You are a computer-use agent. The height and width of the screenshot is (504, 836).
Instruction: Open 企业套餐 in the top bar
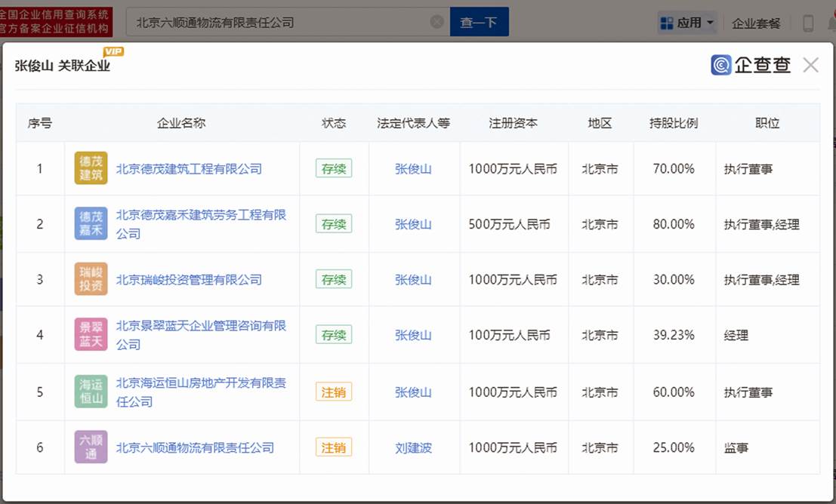click(756, 23)
